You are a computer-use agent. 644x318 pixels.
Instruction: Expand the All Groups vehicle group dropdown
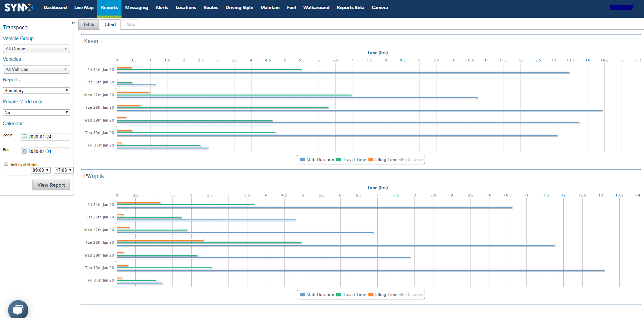pos(36,49)
